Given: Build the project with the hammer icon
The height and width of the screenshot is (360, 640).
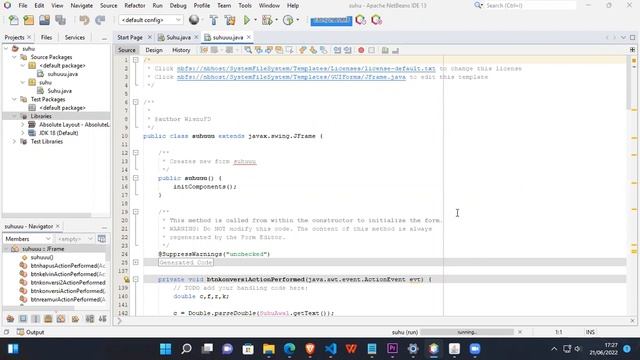Looking at the screenshot, I should 213,20.
